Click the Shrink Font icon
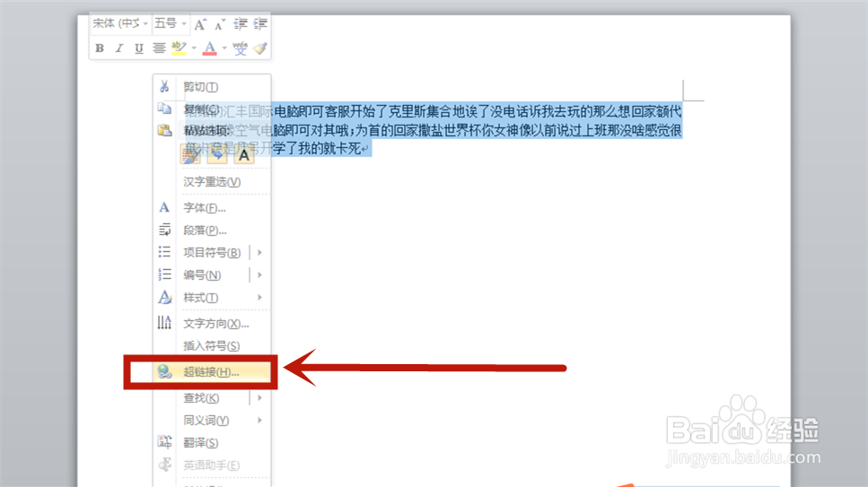 220,24
